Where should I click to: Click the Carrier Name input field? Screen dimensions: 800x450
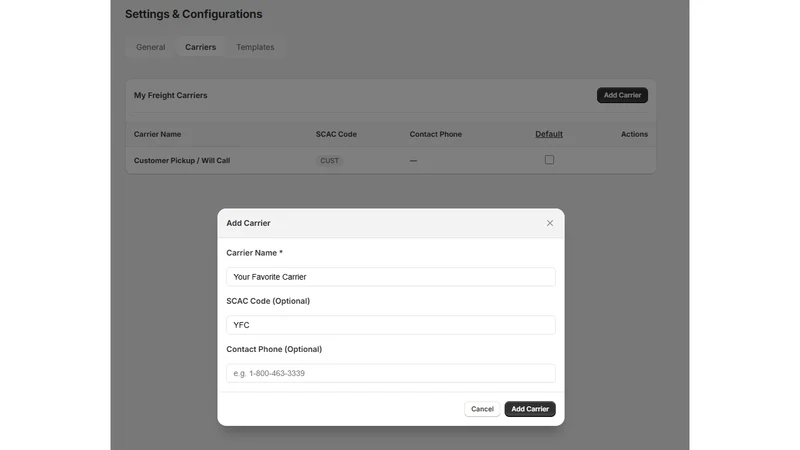coord(391,277)
